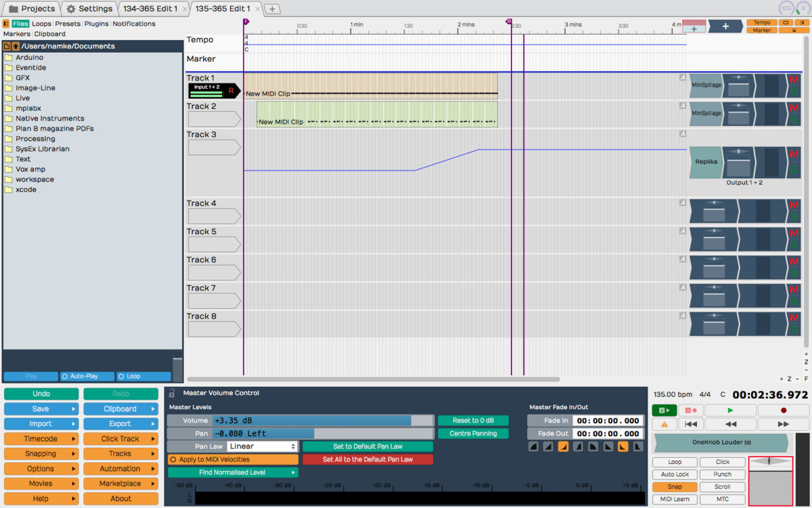Open the Pan Law Linear dropdown
Image resolution: width=812 pixels, height=508 pixels.
pos(263,446)
